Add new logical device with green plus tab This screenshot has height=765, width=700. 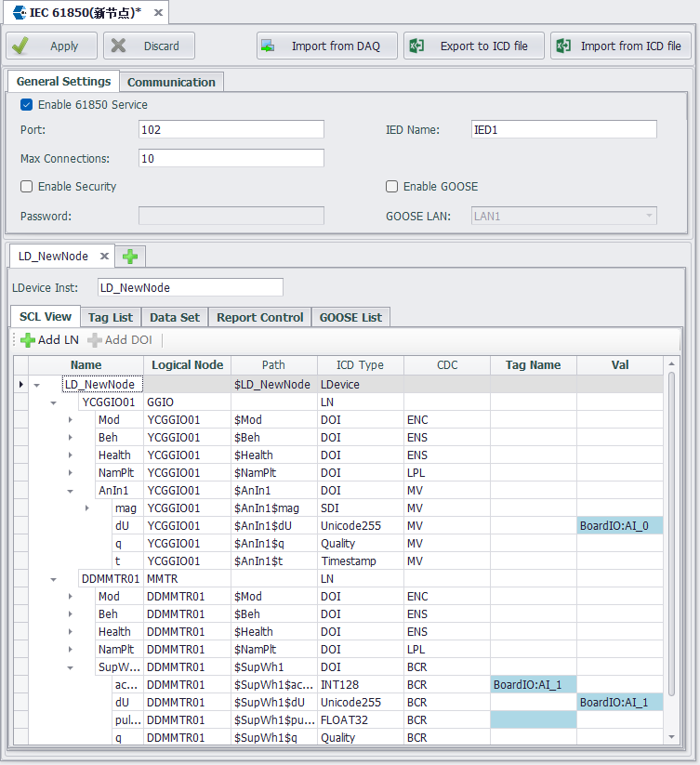click(x=130, y=257)
